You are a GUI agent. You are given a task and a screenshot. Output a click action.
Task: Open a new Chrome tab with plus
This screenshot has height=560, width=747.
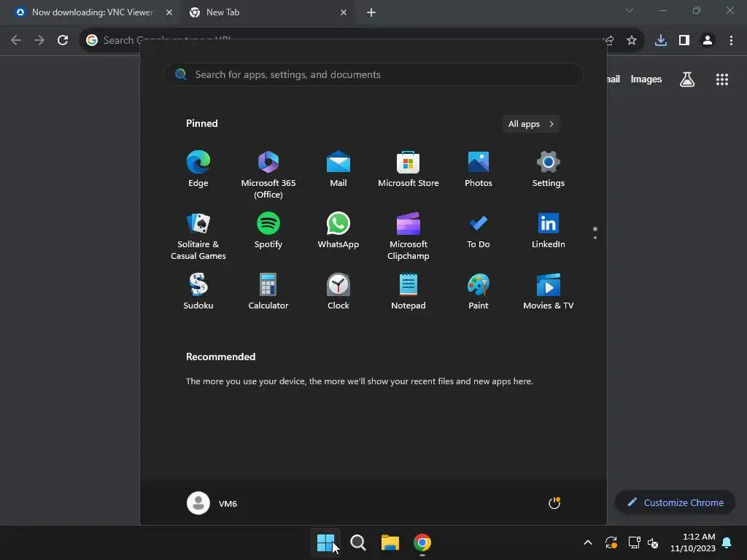point(371,12)
